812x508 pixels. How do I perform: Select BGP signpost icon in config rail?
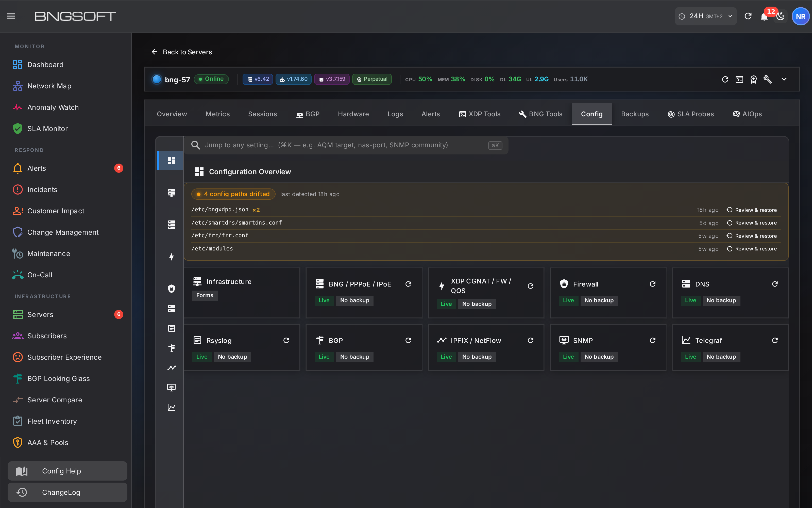pyautogui.click(x=172, y=348)
